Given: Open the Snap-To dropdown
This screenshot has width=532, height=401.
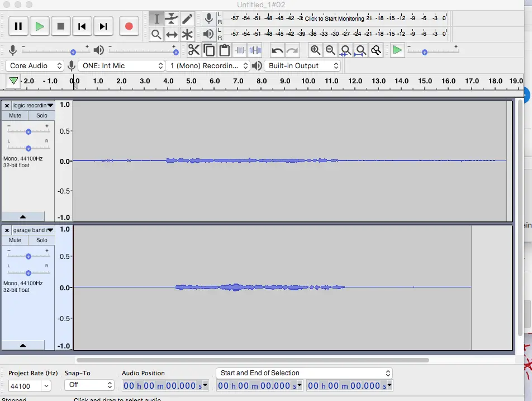Looking at the screenshot, I should click(x=89, y=385).
